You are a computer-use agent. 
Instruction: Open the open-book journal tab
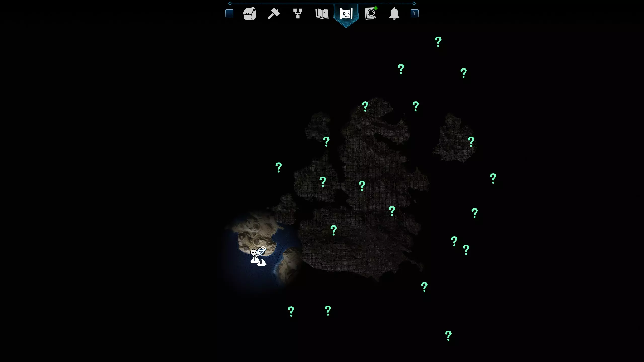pos(322,13)
